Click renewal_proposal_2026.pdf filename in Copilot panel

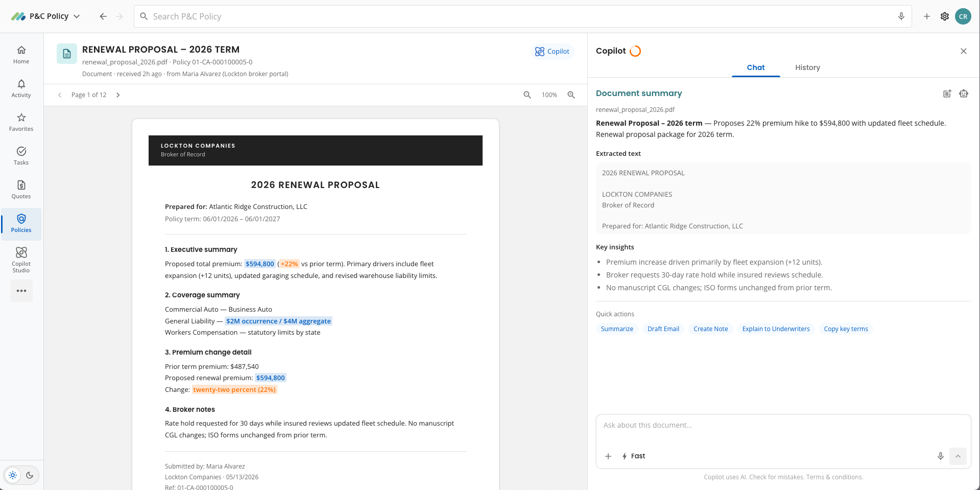[635, 110]
